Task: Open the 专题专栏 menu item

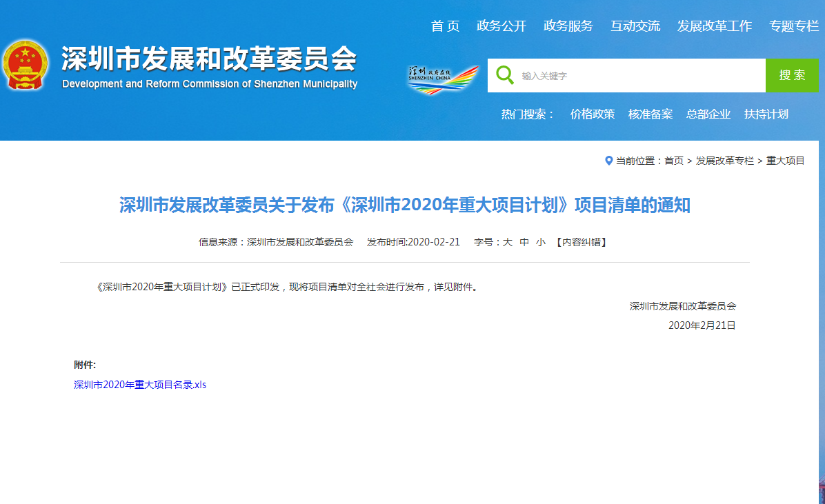Action: point(793,26)
